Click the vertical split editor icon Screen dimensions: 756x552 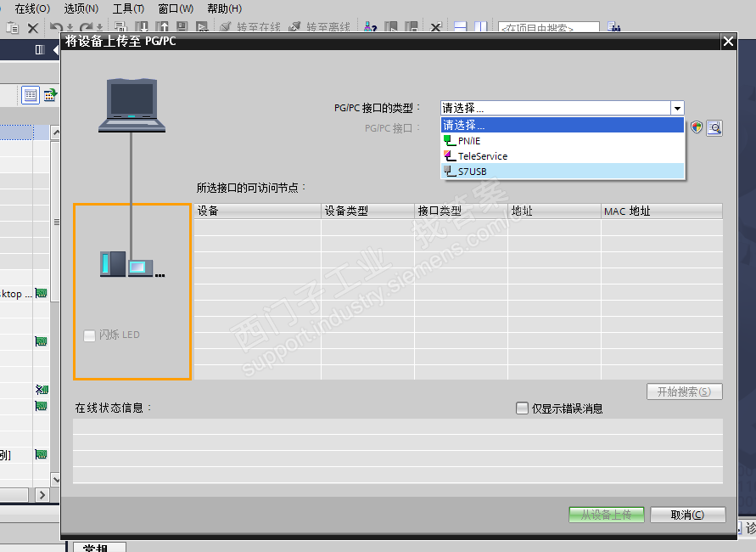[x=481, y=27]
